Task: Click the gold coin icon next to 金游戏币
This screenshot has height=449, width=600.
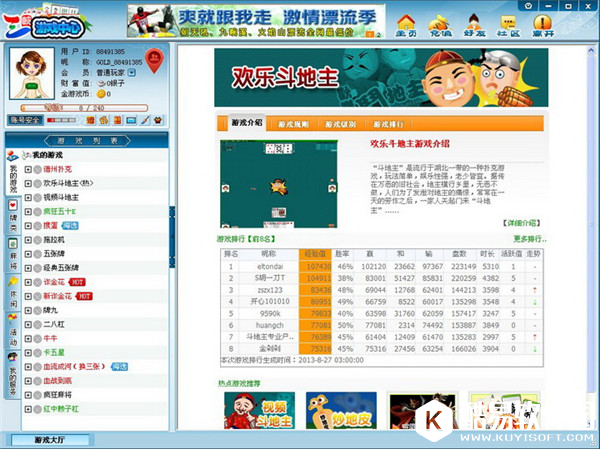Action: click(x=101, y=93)
